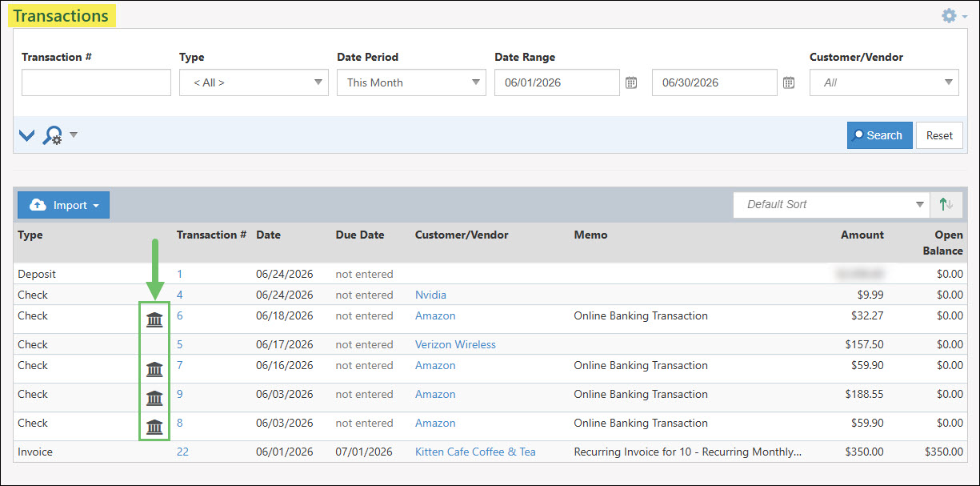
Task: Open the Type filter dropdown
Action: (254, 82)
